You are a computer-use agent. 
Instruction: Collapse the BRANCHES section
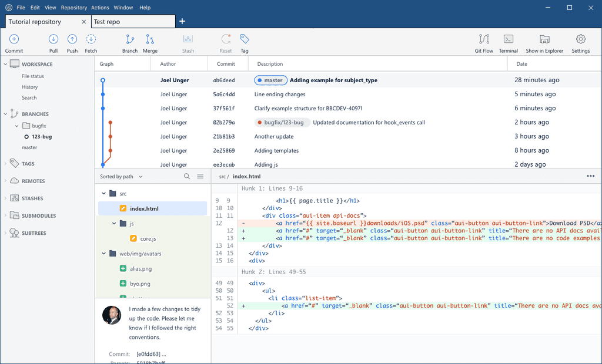tap(5, 113)
